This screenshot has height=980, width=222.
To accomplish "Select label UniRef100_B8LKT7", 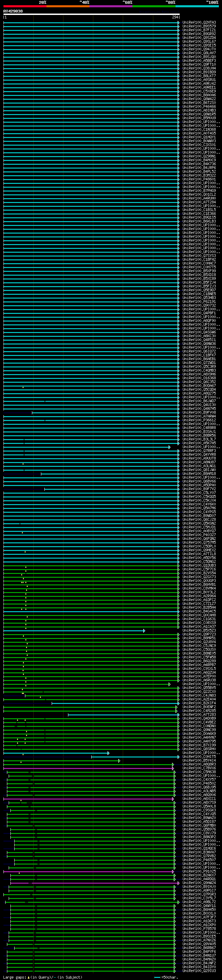I will (199, 76).
